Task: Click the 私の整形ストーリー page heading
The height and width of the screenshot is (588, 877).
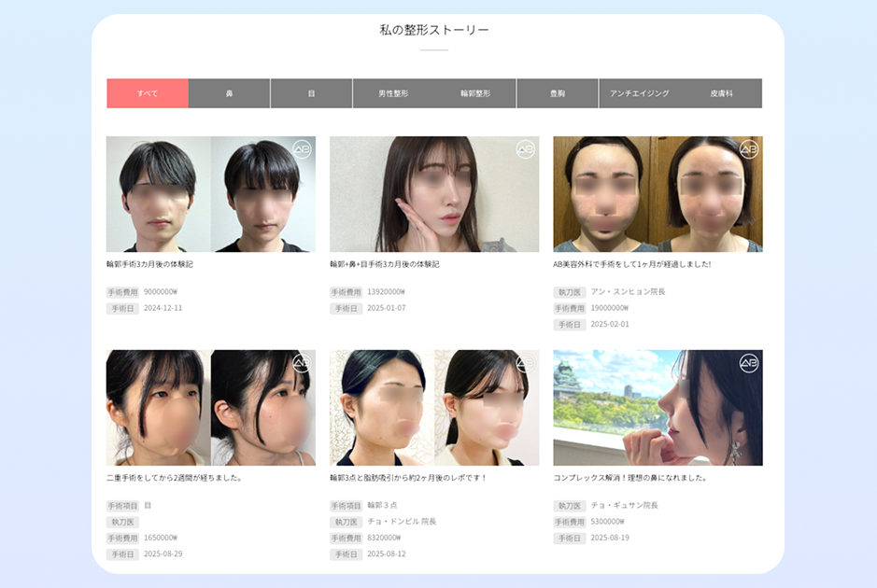Action: point(434,30)
